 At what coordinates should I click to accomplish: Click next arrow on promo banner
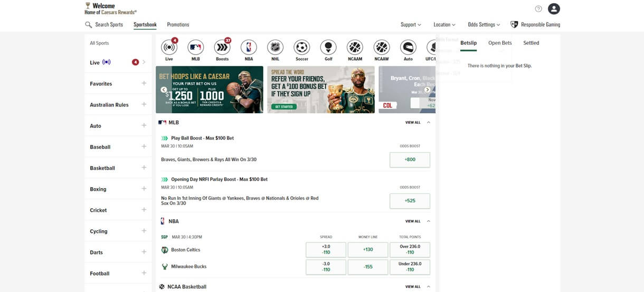427,90
